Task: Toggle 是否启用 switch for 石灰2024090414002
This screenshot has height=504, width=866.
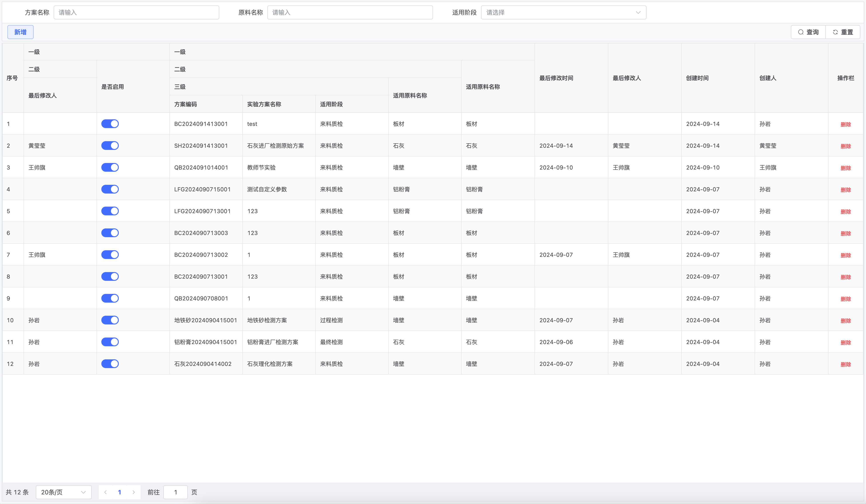Action: tap(110, 363)
